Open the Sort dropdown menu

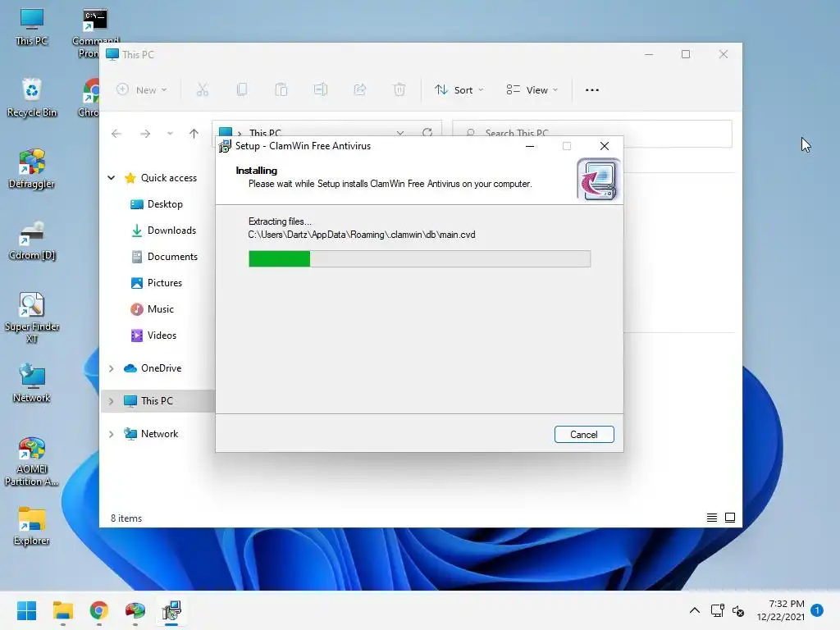(459, 90)
